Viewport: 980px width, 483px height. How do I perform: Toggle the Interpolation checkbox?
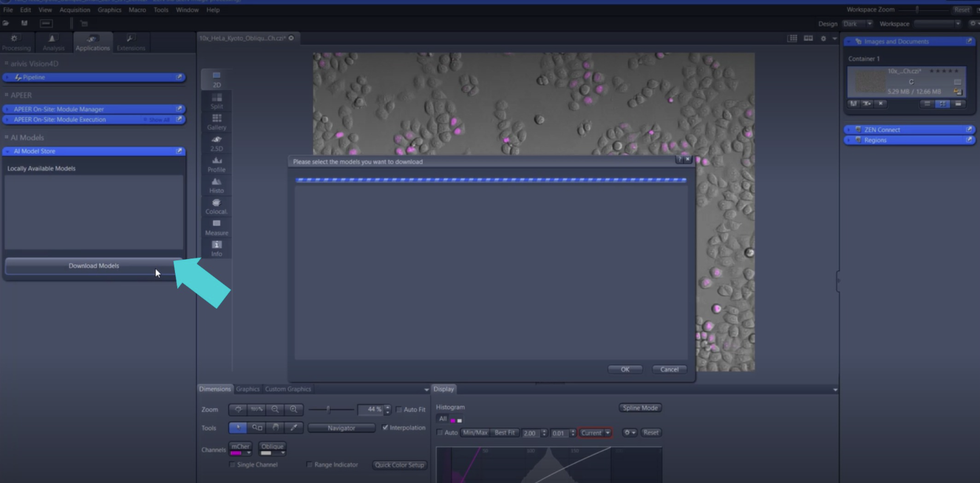pyautogui.click(x=385, y=428)
